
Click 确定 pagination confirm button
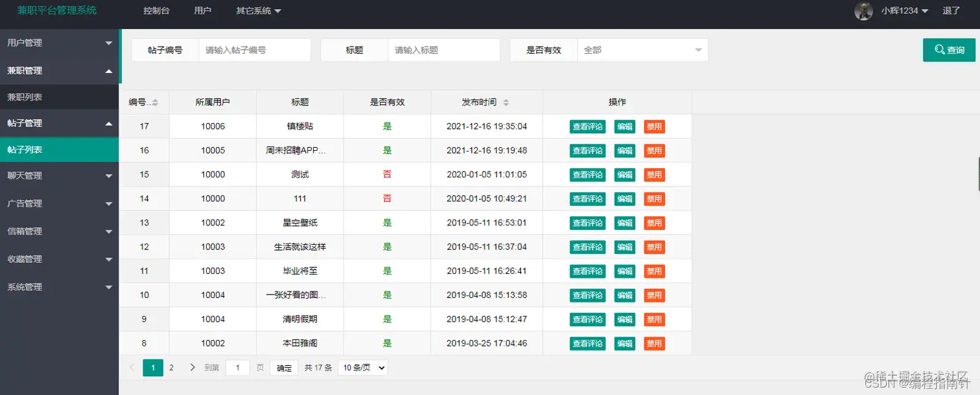[x=284, y=368]
